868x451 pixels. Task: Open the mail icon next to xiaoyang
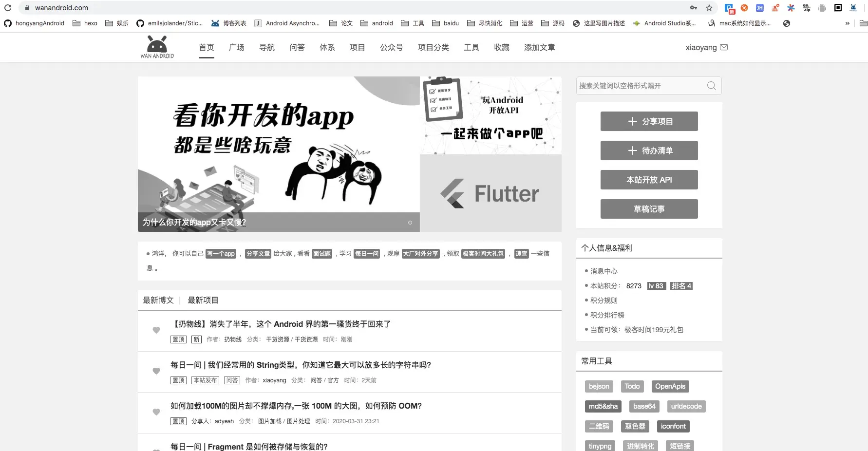click(724, 47)
